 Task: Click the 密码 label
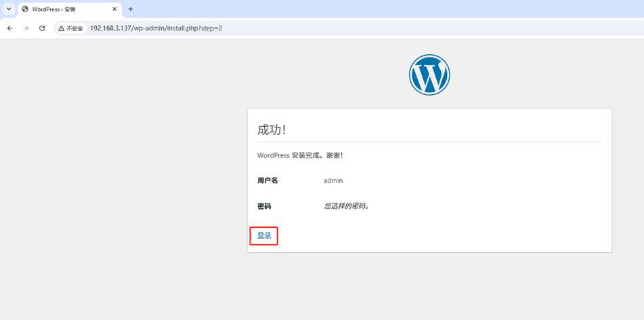264,207
